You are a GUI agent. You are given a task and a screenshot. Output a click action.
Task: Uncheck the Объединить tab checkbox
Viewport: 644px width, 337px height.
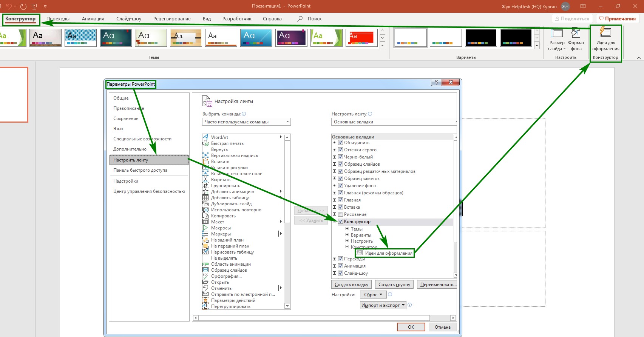[x=340, y=143]
